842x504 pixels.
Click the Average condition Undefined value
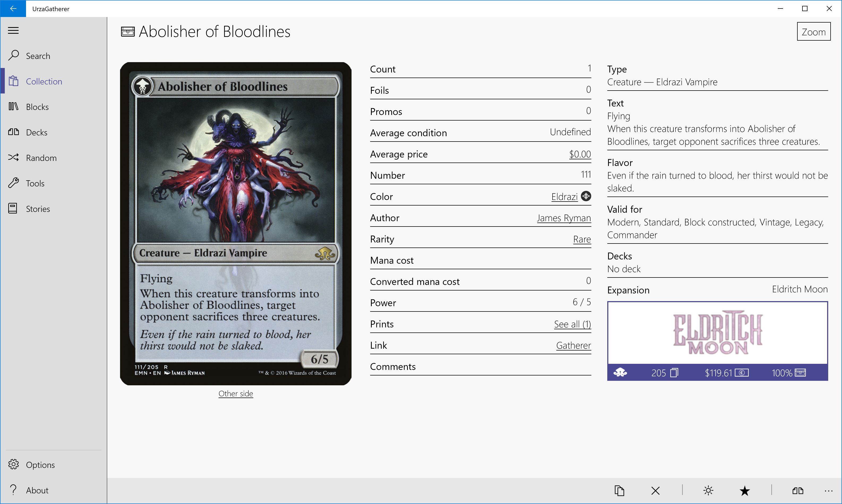pos(570,132)
